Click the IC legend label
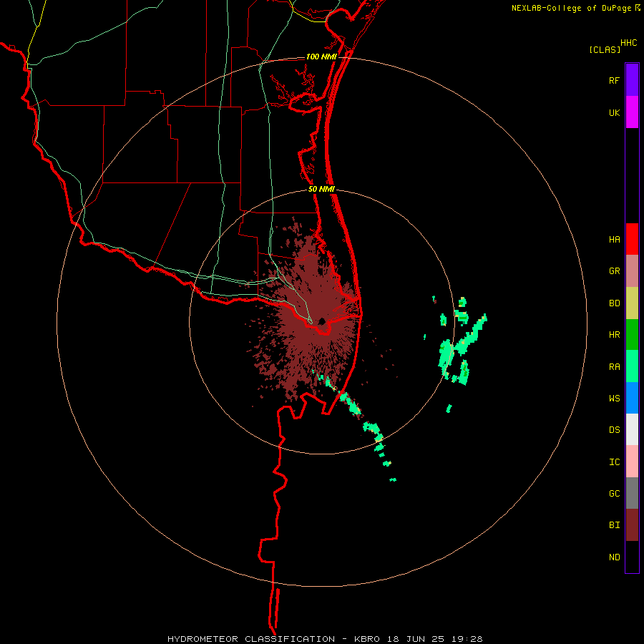The image size is (644, 644). (614, 462)
